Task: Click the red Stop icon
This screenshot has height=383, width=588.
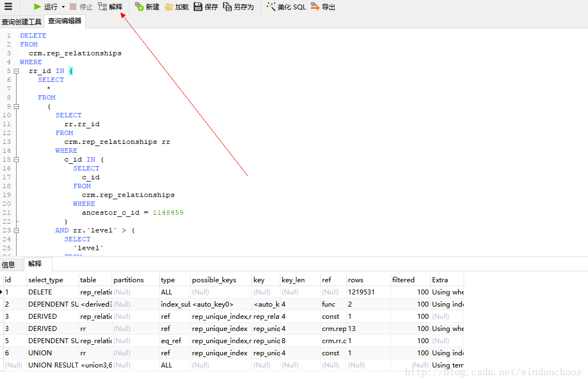Action: coord(73,7)
